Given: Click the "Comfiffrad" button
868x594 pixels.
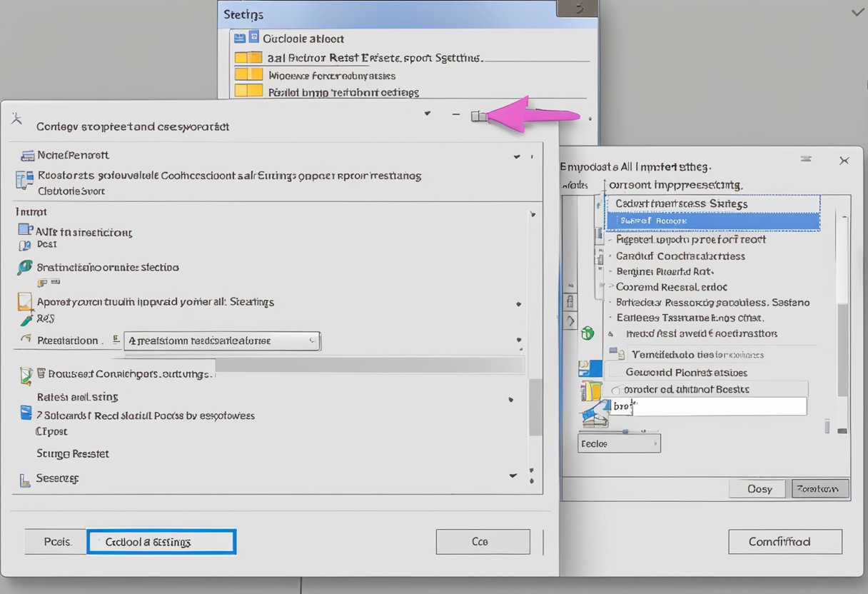Looking at the screenshot, I should [784, 542].
